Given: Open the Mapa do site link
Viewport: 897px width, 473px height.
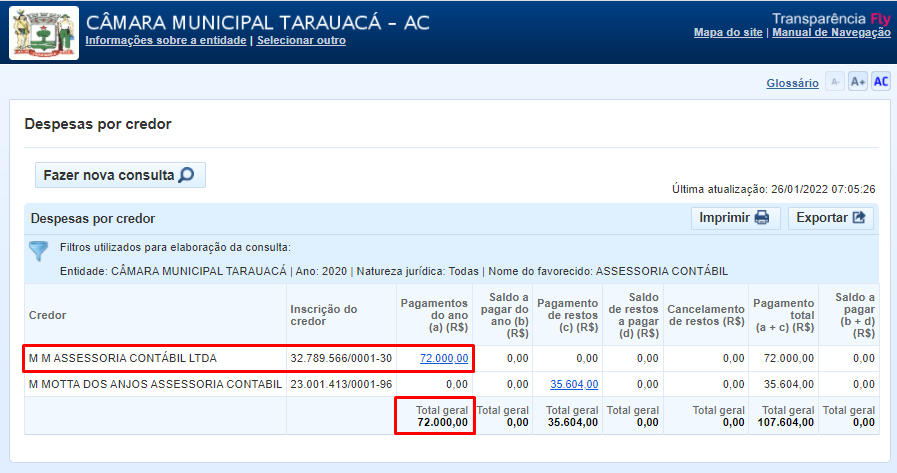Looking at the screenshot, I should pos(728,33).
